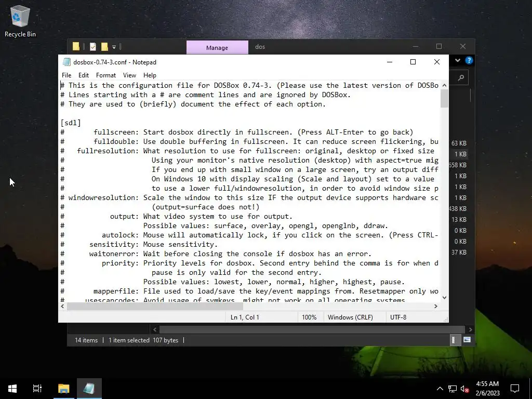Viewport: 532px width, 399px height.
Task: Click the '63 KB' file size in Explorer
Action: 459,143
